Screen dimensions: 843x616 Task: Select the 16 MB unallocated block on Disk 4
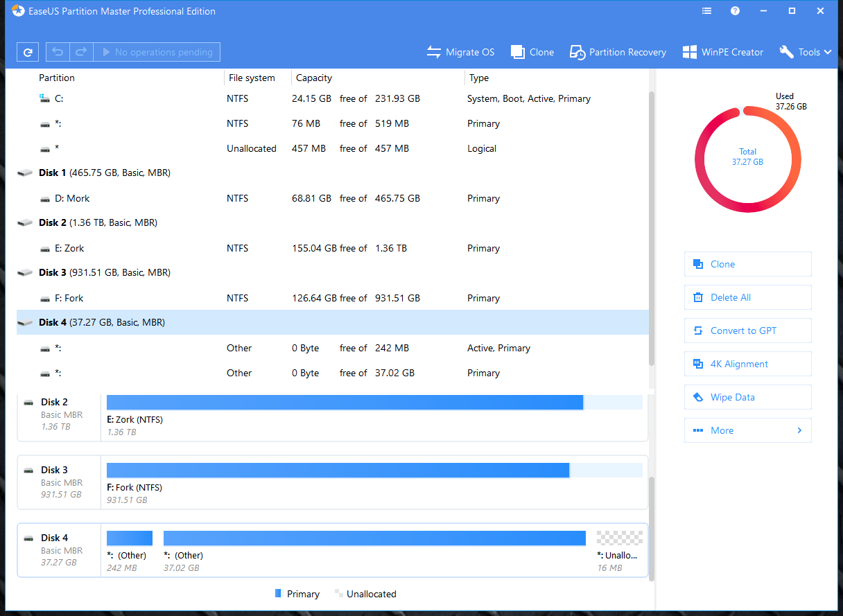(x=619, y=538)
